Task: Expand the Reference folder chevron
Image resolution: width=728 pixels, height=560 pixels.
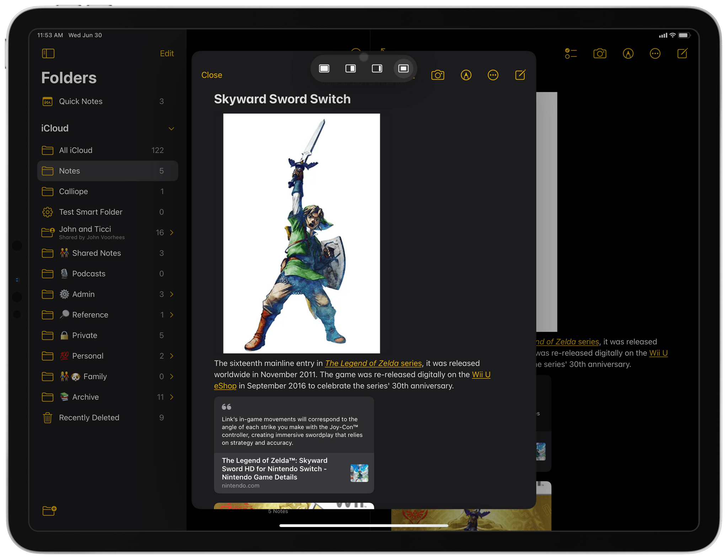Action: point(172,315)
